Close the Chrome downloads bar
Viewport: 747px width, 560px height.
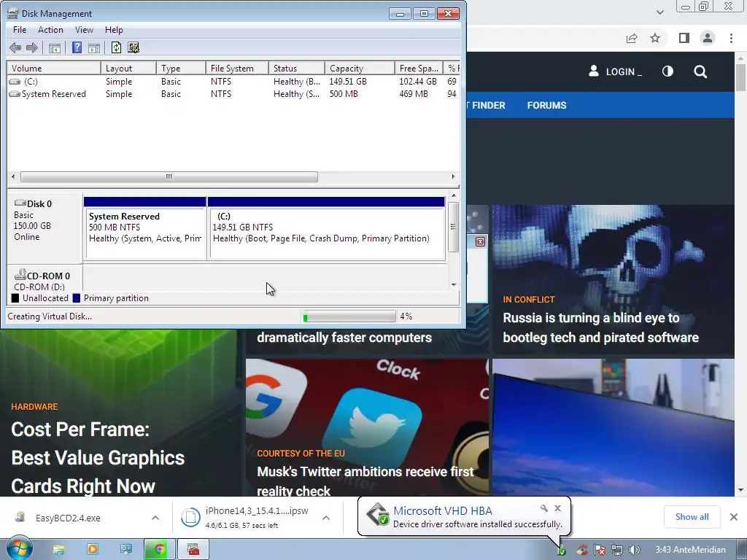[x=734, y=517]
